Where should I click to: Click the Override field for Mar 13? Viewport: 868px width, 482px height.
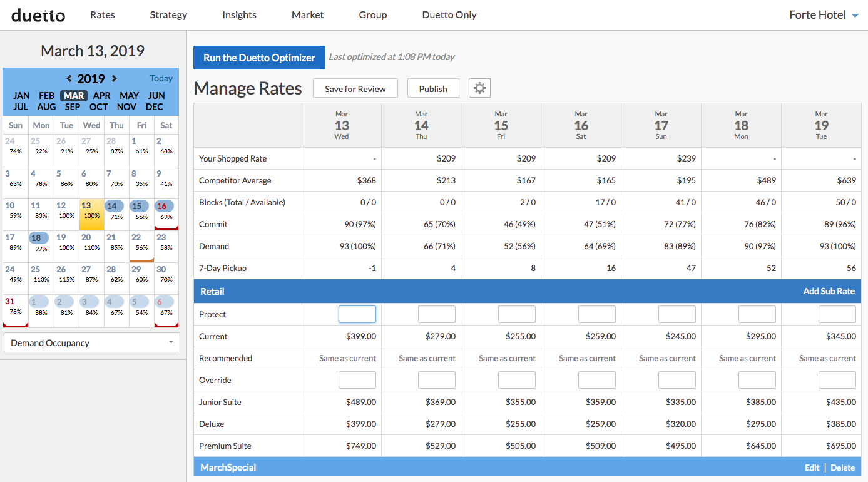pyautogui.click(x=357, y=380)
